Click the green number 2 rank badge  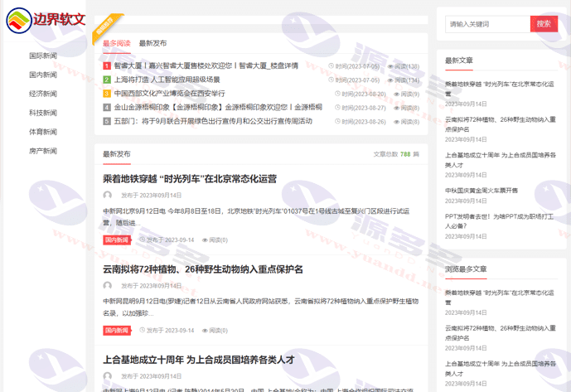107,80
